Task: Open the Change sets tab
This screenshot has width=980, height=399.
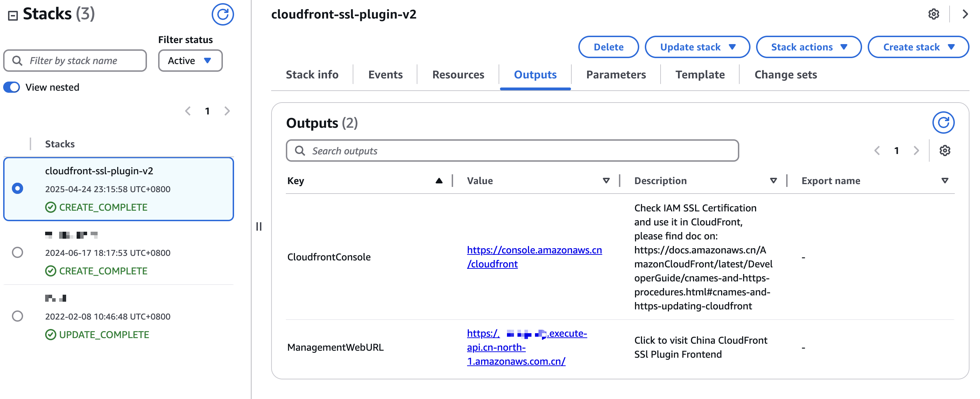Action: click(785, 75)
